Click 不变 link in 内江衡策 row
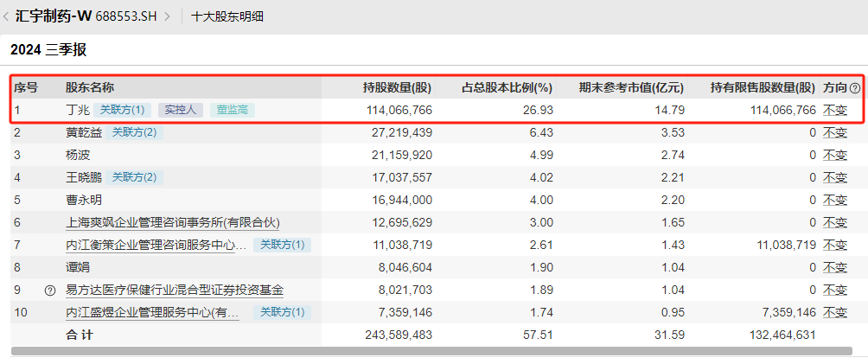This screenshot has height=364, width=868. (835, 245)
